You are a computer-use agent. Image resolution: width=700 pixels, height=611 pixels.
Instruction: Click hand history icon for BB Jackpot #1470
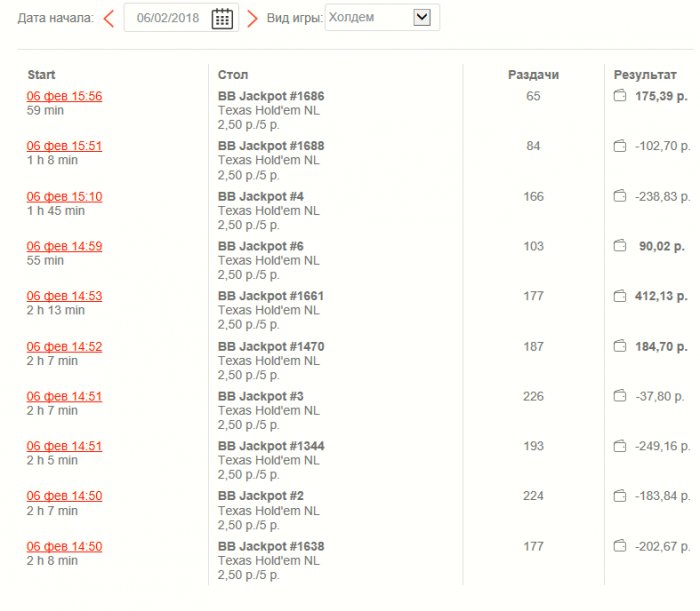(x=620, y=346)
